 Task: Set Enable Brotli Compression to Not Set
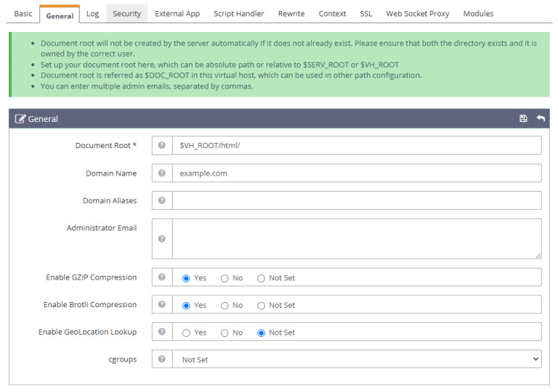[x=261, y=306]
